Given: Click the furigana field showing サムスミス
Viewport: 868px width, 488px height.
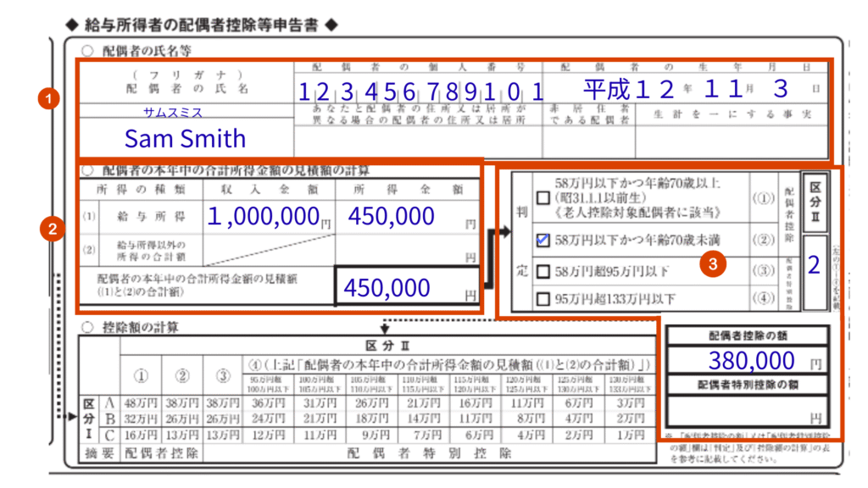Looking at the screenshot, I should click(x=185, y=112).
